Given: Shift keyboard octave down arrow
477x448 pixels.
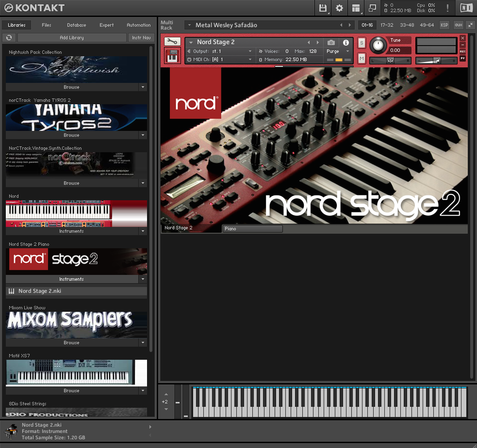Looking at the screenshot, I should tap(166, 409).
